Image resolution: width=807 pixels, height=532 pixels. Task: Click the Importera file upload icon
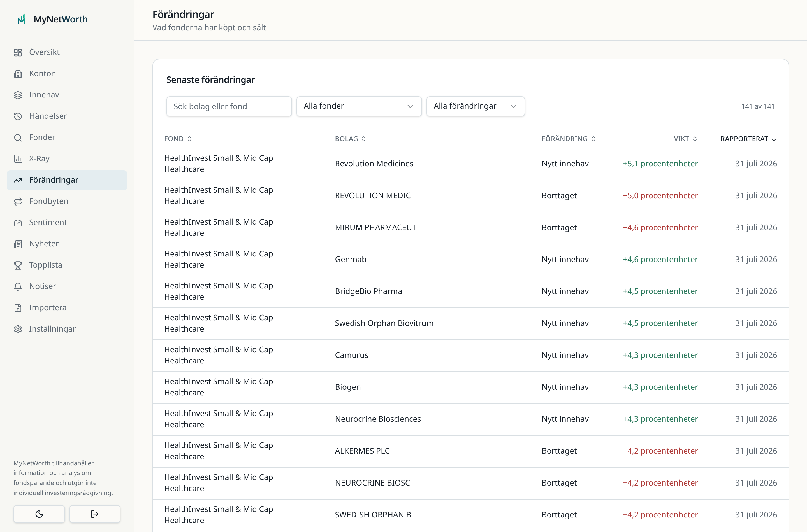coord(18,308)
